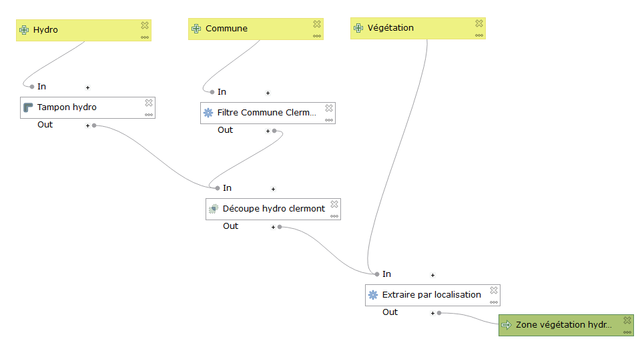Image resolution: width=644 pixels, height=363 pixels.
Task: Click the plus icon on Végétation input
Action: coord(358,28)
